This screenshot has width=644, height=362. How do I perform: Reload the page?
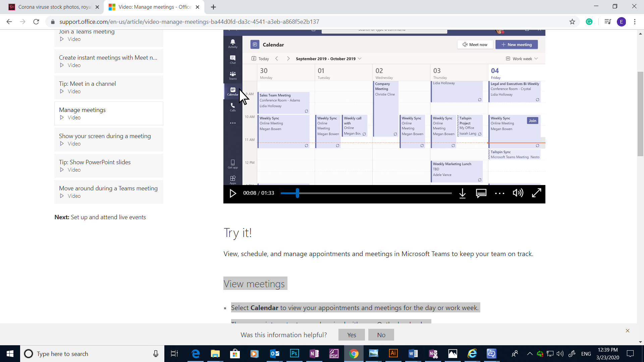tap(36, 22)
